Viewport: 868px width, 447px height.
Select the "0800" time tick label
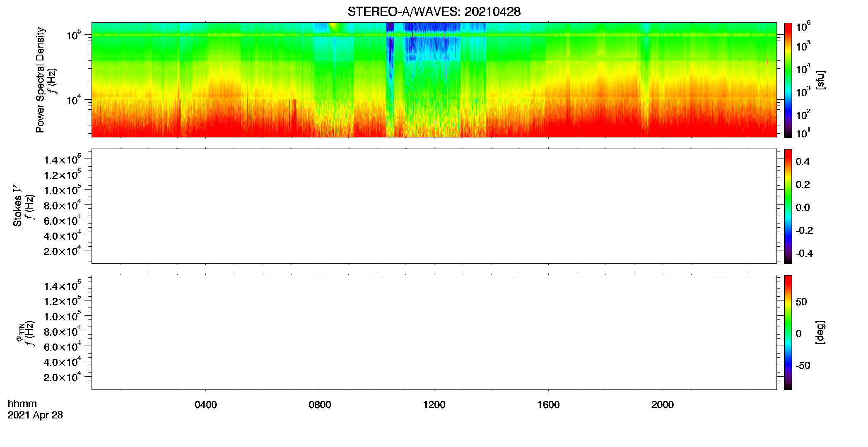point(320,405)
